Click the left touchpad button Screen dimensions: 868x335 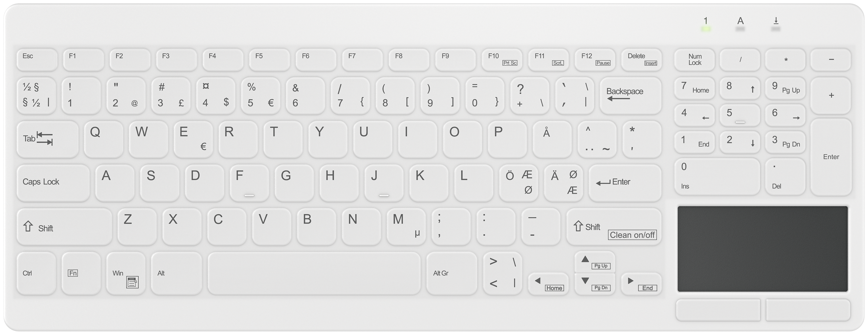pyautogui.click(x=718, y=310)
